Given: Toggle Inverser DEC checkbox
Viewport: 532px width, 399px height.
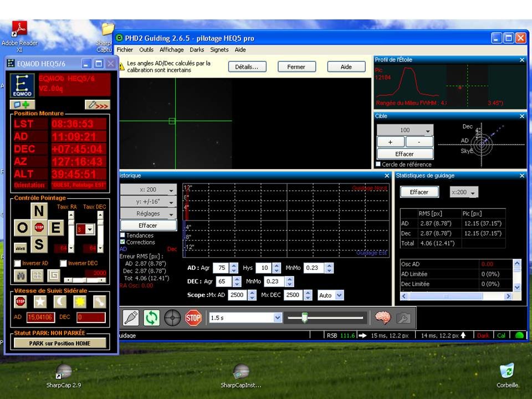Looking at the screenshot, I should pyautogui.click(x=63, y=263).
